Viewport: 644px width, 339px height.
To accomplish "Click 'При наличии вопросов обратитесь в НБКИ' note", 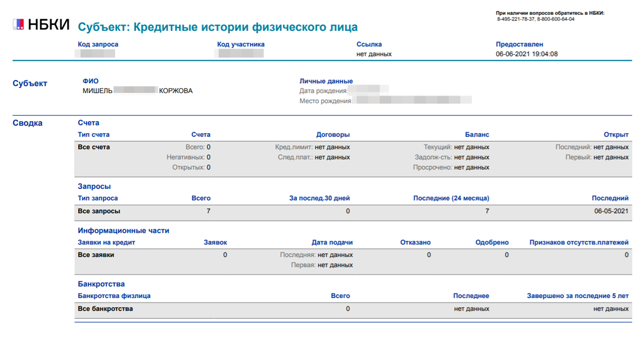I will [550, 13].
